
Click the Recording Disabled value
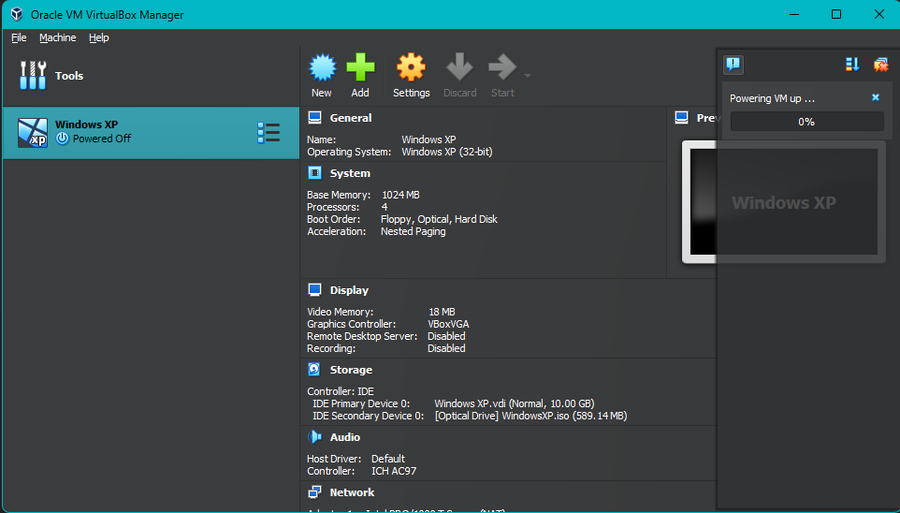447,348
